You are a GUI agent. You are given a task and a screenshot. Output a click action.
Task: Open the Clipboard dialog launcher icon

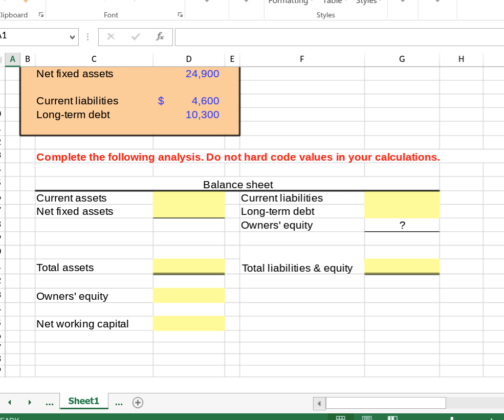point(40,15)
